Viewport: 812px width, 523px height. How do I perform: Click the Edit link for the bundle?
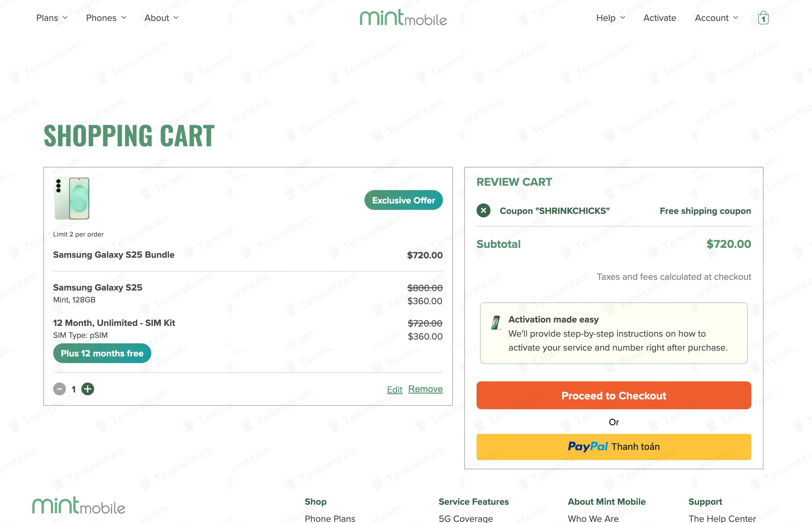[x=394, y=389]
